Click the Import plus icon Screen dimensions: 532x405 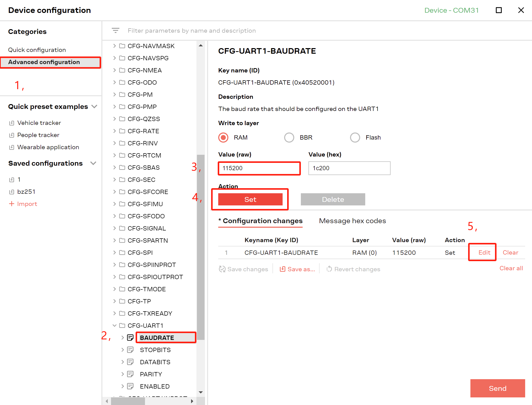pos(11,204)
